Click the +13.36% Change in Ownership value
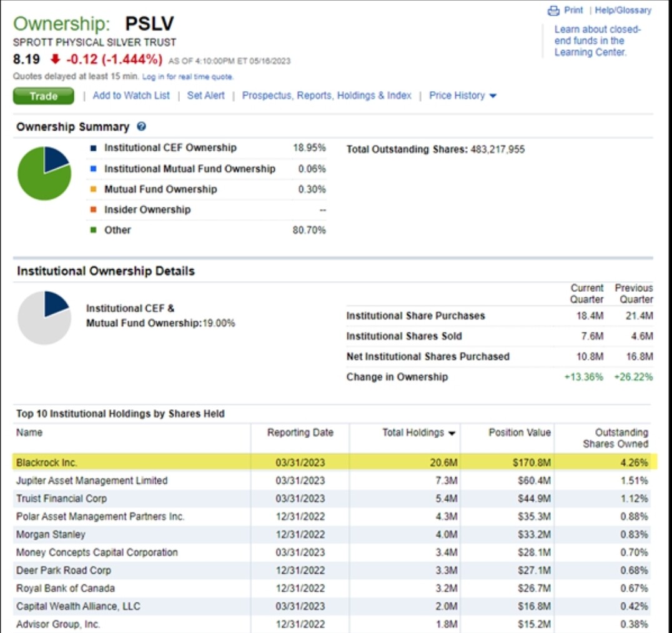This screenshot has width=672, height=633. pyautogui.click(x=584, y=377)
